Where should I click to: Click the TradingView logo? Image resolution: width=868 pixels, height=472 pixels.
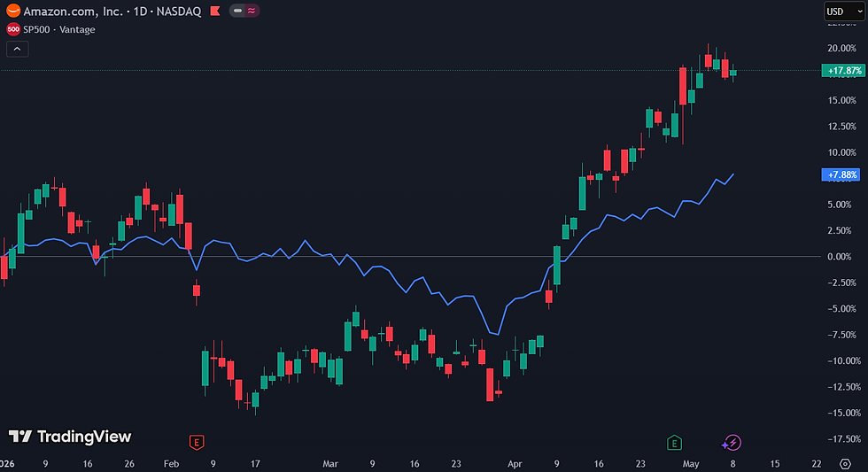[x=70, y=437]
